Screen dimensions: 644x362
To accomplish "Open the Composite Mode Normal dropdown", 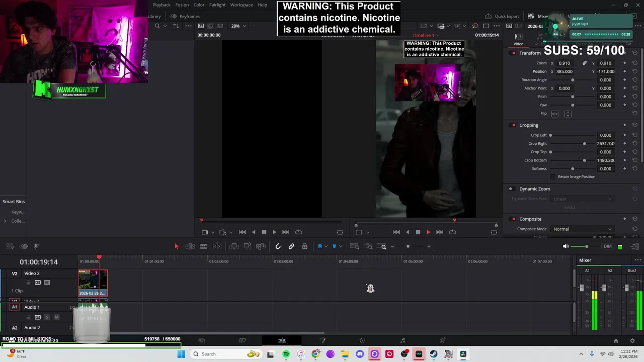I will point(583,229).
